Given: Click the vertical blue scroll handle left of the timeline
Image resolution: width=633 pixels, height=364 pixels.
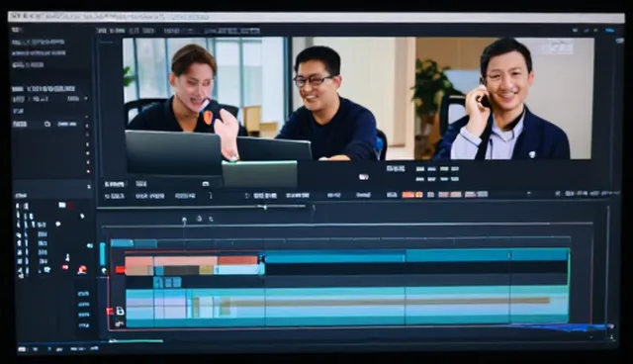Looking at the screenshot, I should 103,254.
